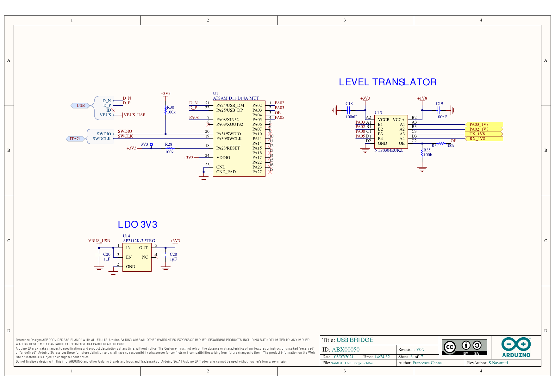The image size is (555, 392).
Task: Click the C18 capacitor symbol
Action: tap(348, 110)
